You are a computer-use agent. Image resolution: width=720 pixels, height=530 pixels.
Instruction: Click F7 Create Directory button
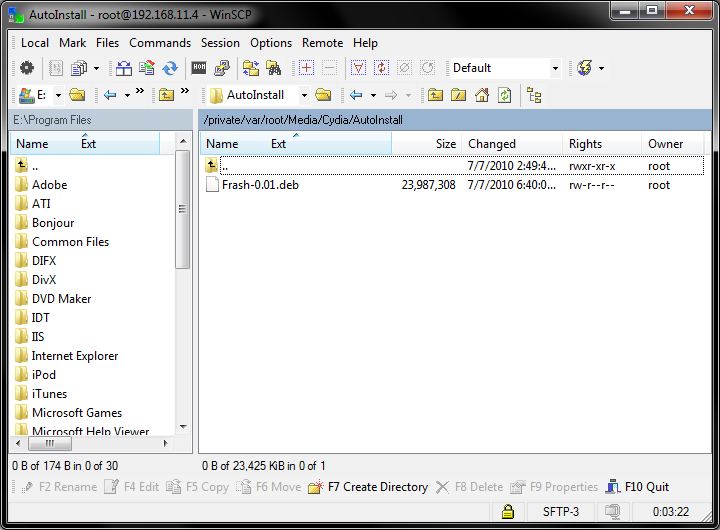368,487
